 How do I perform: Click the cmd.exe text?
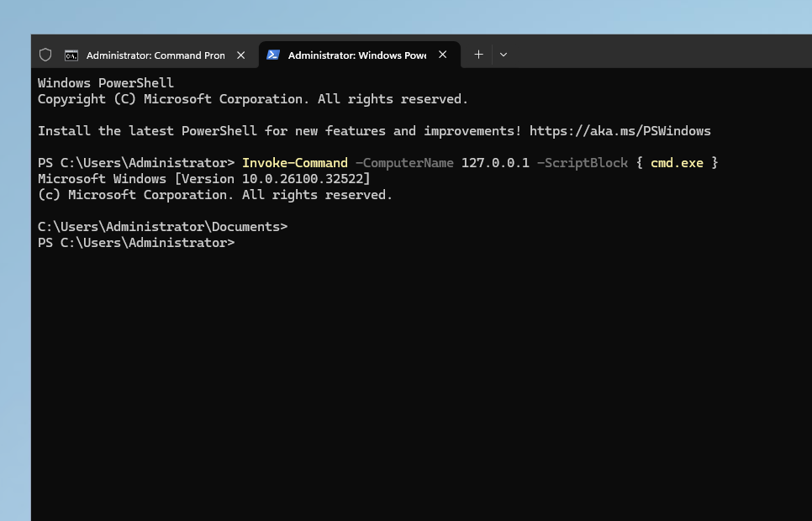coord(677,163)
